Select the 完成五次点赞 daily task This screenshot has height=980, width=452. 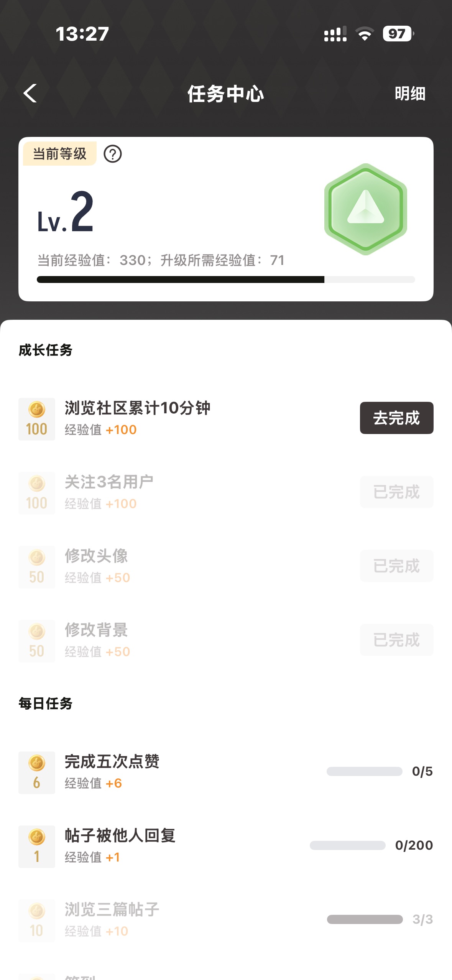112,761
